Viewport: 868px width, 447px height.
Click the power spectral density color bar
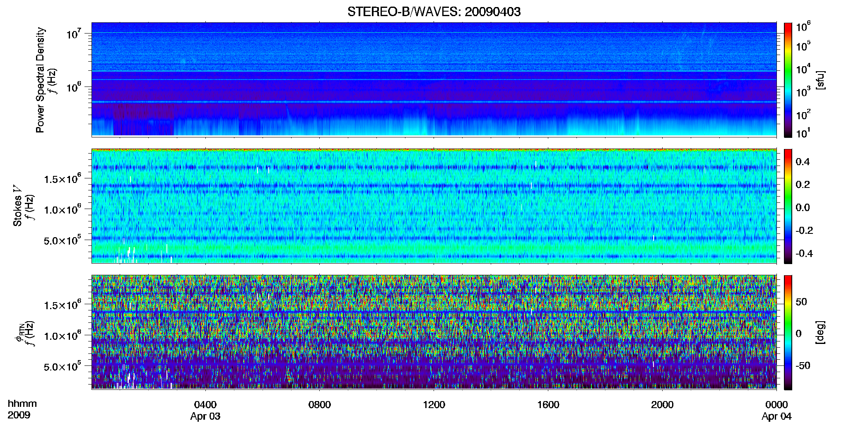pyautogui.click(x=788, y=79)
